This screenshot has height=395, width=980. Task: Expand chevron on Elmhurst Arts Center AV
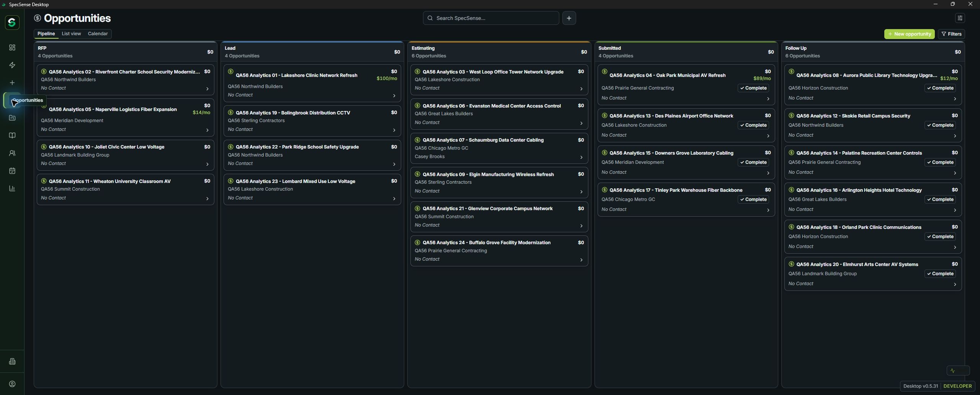point(955,284)
